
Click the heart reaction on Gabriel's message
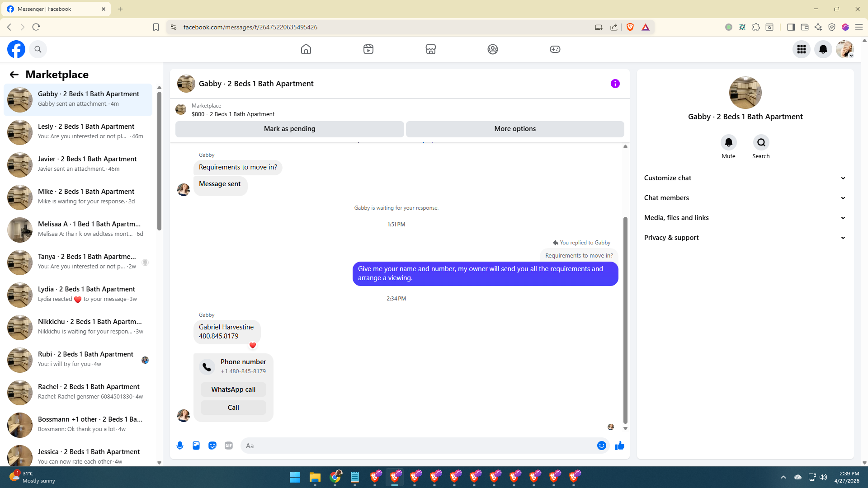[x=253, y=346]
